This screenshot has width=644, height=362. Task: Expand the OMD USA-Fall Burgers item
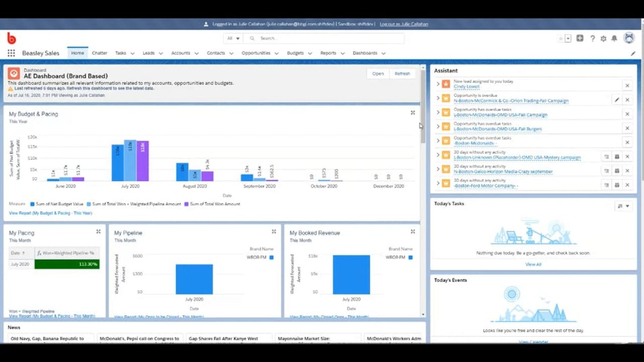(x=438, y=127)
